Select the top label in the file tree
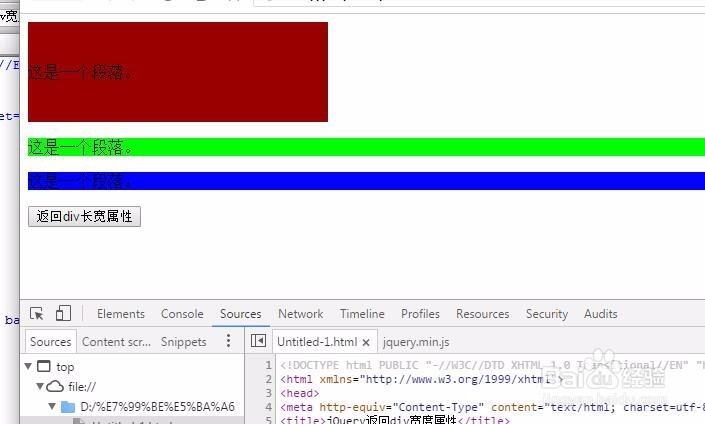Screen dimensions: 705x424 [65, 367]
